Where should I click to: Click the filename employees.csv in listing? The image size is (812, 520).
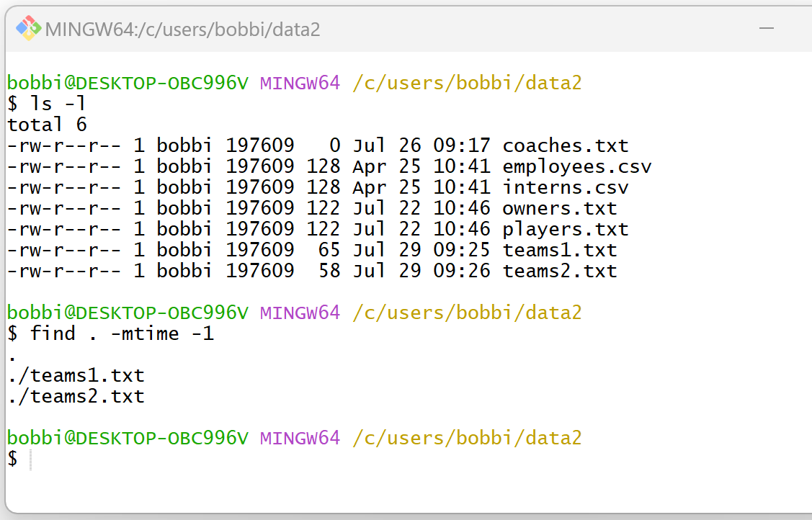click(x=577, y=166)
